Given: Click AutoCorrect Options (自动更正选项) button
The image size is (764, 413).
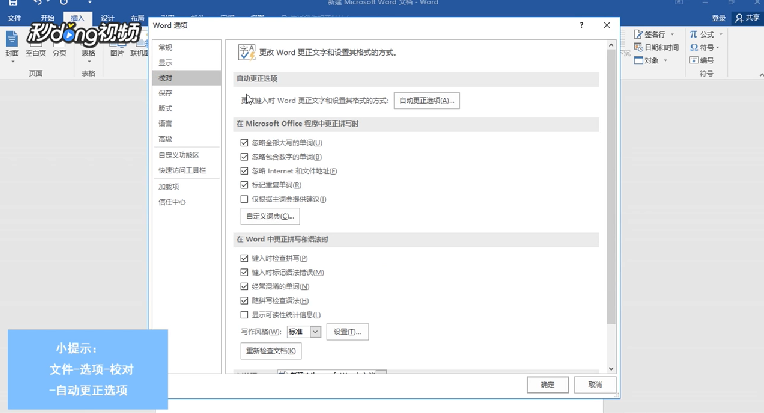Looking at the screenshot, I should (426, 101).
